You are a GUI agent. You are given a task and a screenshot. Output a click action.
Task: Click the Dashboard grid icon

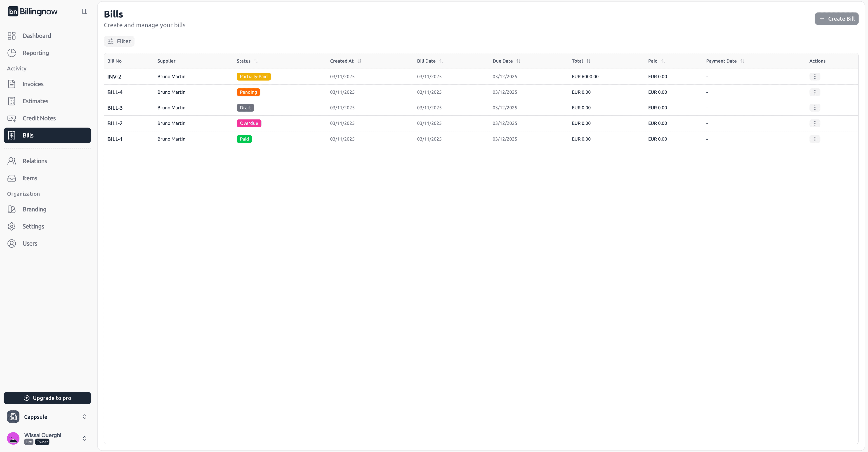[12, 36]
